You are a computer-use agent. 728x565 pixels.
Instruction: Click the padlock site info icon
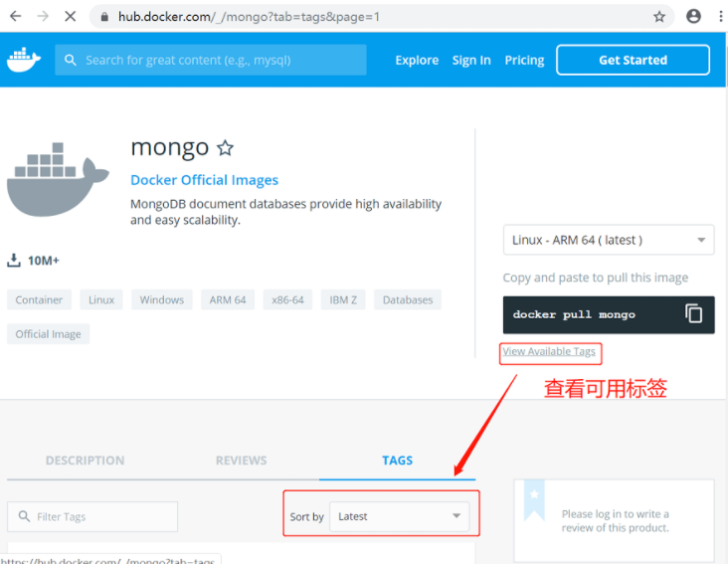coord(105,17)
